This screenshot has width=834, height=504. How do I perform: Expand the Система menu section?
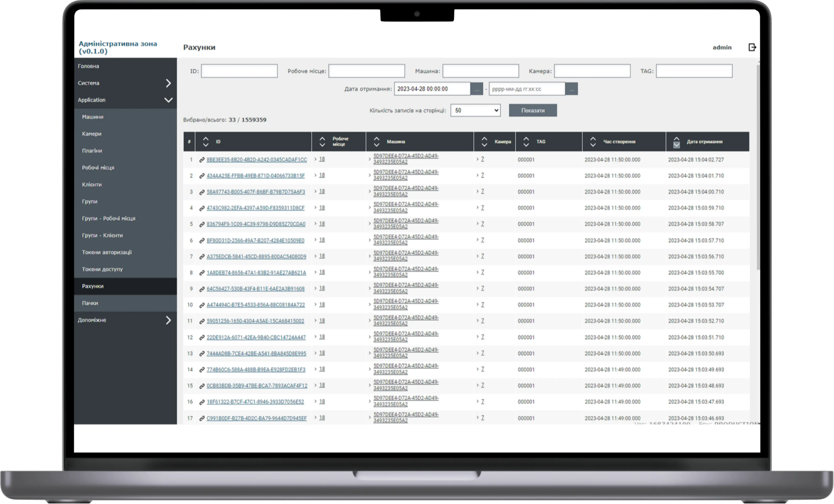pos(168,83)
